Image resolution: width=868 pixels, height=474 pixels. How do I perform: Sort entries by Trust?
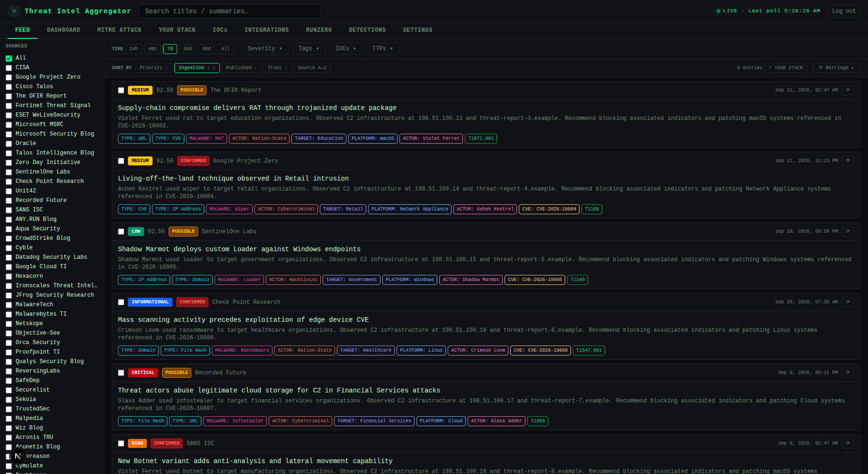(x=277, y=68)
